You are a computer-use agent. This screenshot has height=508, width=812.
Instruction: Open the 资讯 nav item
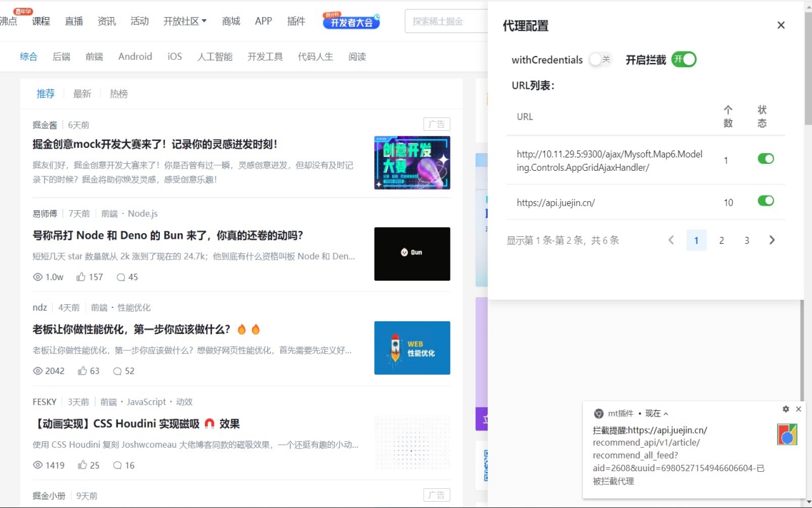(107, 21)
